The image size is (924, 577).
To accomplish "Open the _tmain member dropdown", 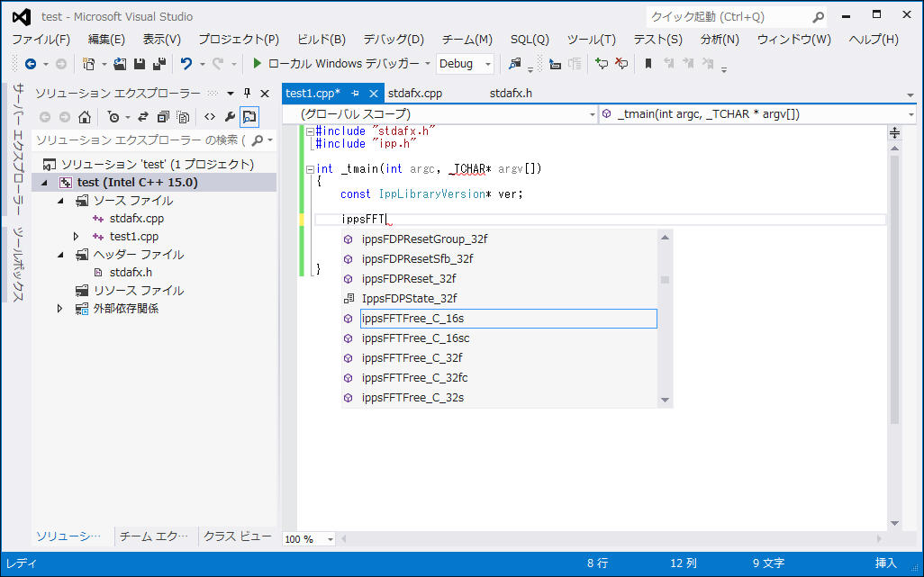I will (757, 114).
